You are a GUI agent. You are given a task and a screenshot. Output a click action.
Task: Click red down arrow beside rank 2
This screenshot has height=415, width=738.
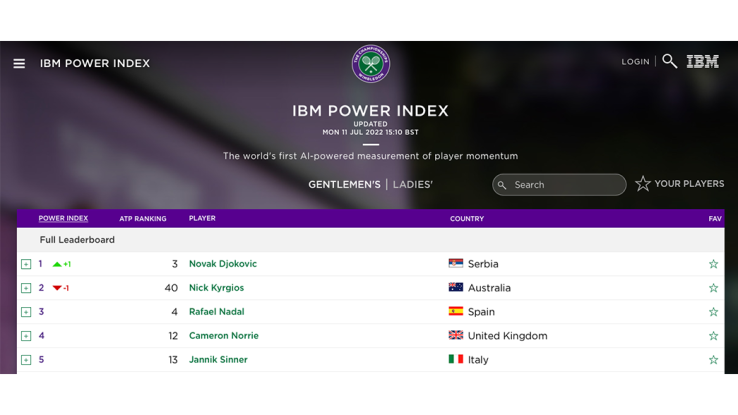tap(57, 288)
